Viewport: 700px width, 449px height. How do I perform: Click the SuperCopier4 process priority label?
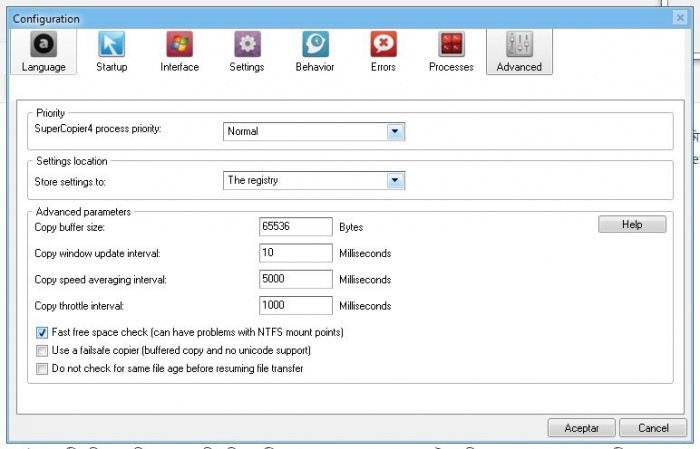click(98, 129)
